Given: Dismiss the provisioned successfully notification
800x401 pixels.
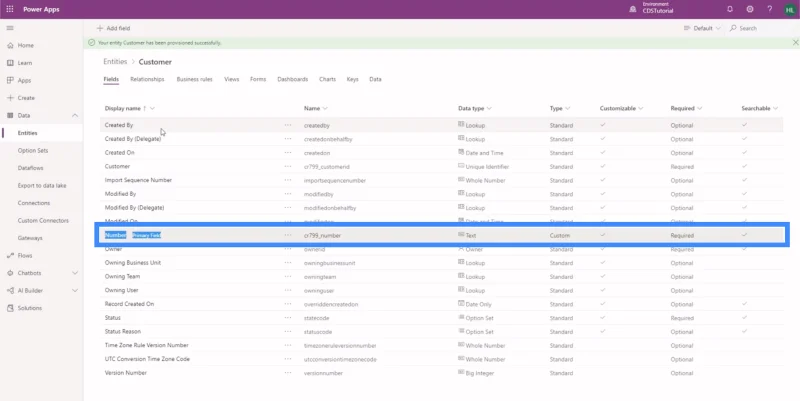Looking at the screenshot, I should coord(795,43).
